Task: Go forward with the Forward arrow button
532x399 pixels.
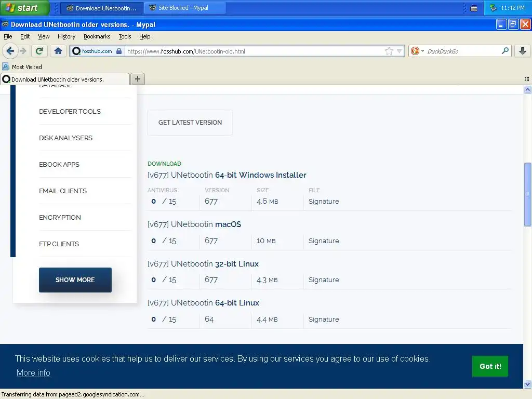Action: tap(23, 51)
